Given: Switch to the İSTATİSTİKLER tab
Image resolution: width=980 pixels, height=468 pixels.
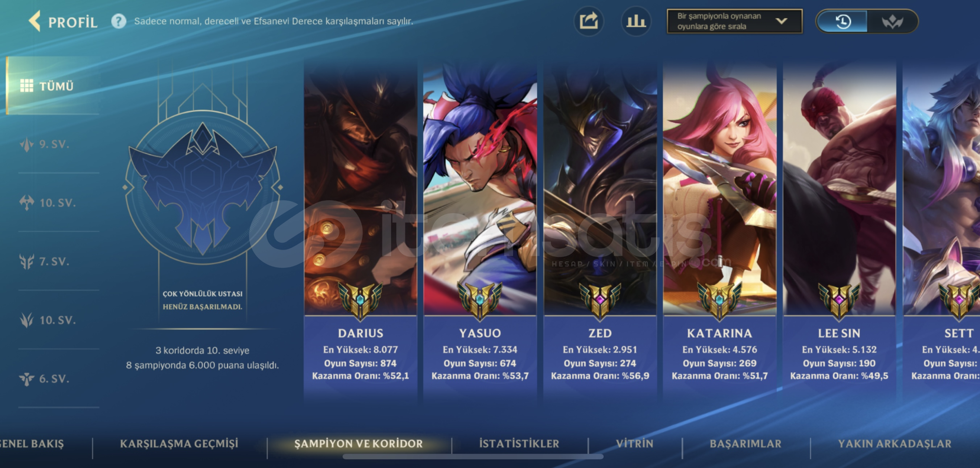Looking at the screenshot, I should 519,444.
